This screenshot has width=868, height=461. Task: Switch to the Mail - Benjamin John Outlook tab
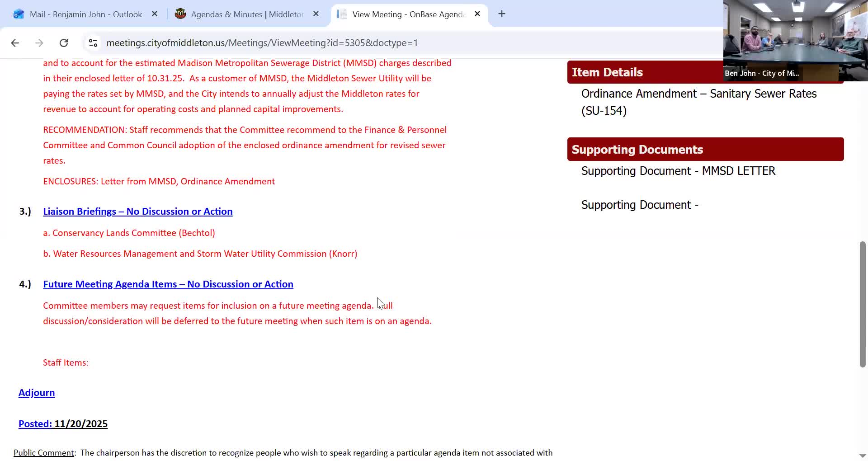(x=86, y=14)
